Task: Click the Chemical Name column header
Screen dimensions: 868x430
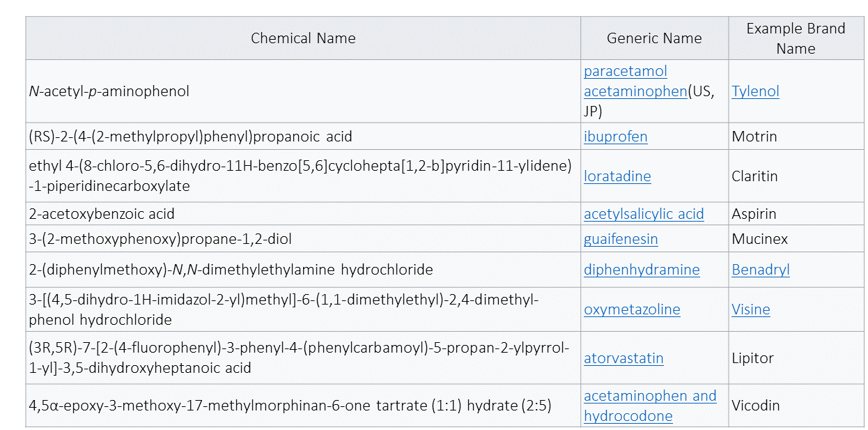Action: 303,38
